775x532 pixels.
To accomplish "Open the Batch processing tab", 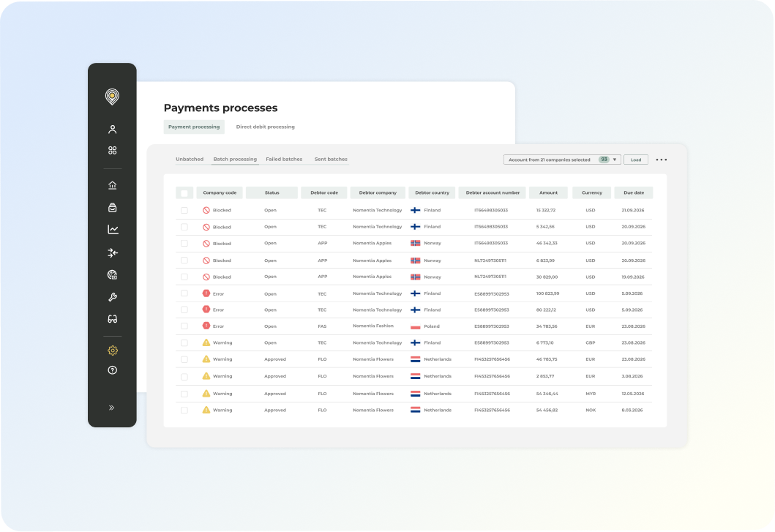I will (235, 160).
